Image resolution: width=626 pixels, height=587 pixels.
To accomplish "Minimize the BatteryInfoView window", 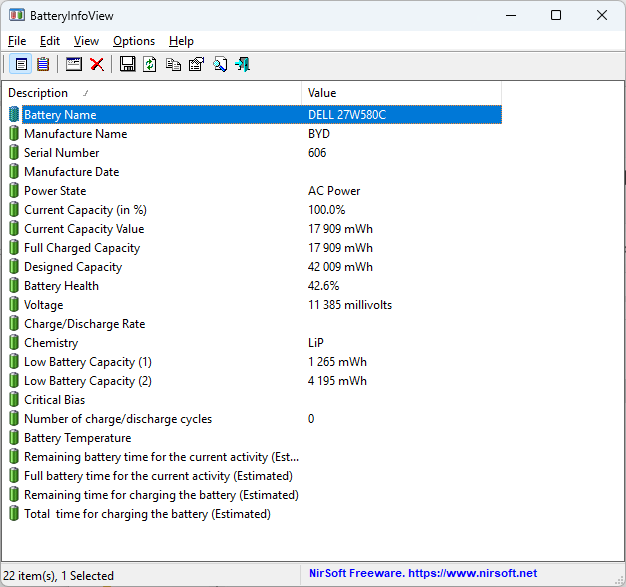I will coord(511,16).
